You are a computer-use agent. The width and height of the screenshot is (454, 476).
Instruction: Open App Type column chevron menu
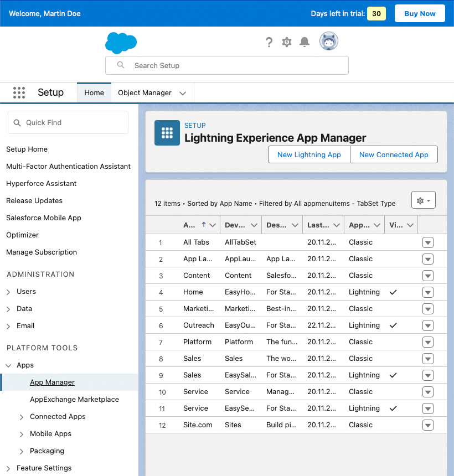pos(377,225)
